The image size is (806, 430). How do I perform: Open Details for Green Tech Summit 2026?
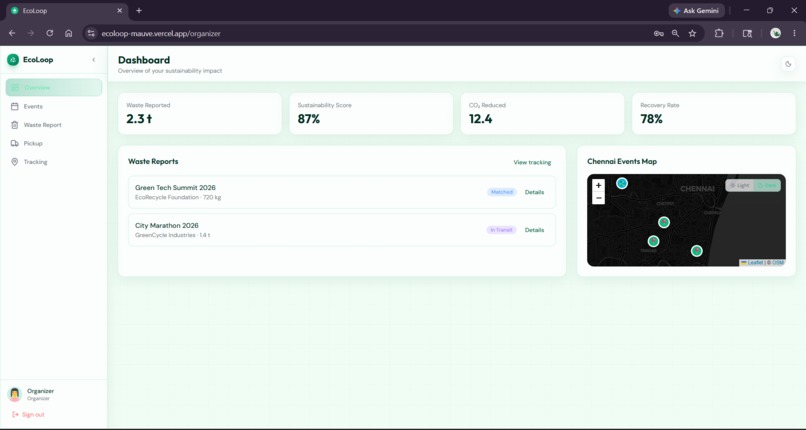point(534,192)
